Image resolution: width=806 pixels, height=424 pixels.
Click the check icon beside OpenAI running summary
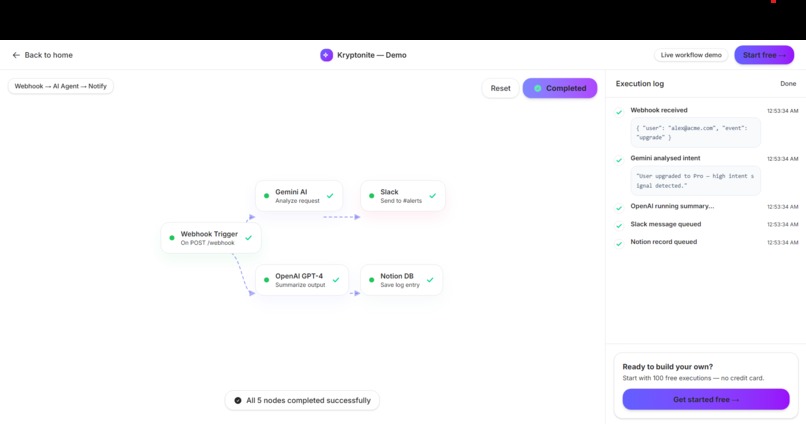coord(619,208)
